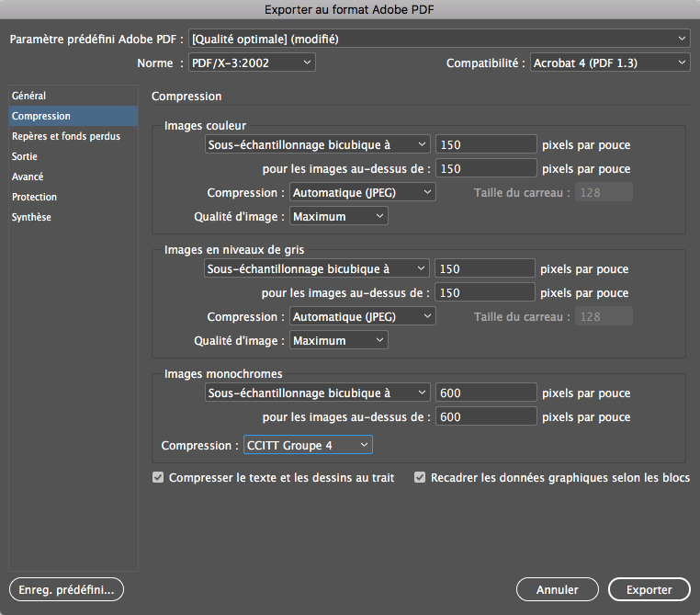This screenshot has height=615, width=700.
Task: Open Images couleur sampling method dropdown
Action: (x=318, y=143)
